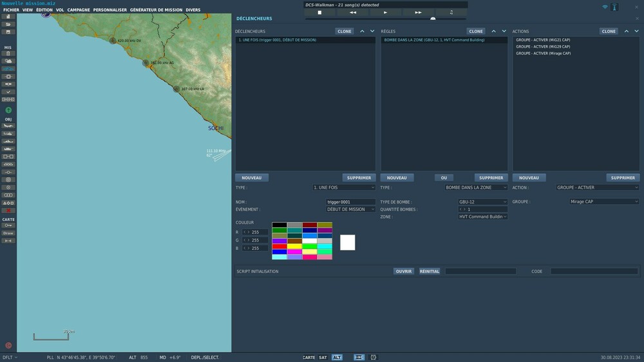Screen dimensions: 644x362
Task: Click the open mission folder icon
Action: tap(8, 24)
